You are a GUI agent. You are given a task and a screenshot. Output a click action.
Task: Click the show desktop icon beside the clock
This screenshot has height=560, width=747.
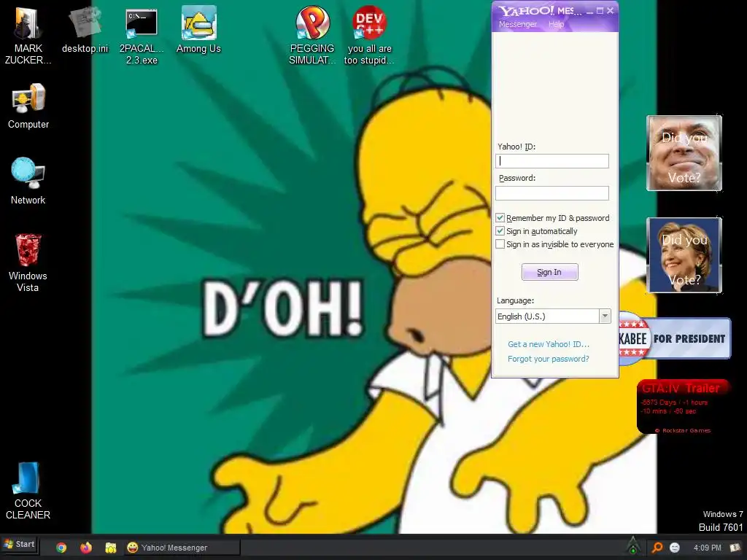coord(735,548)
